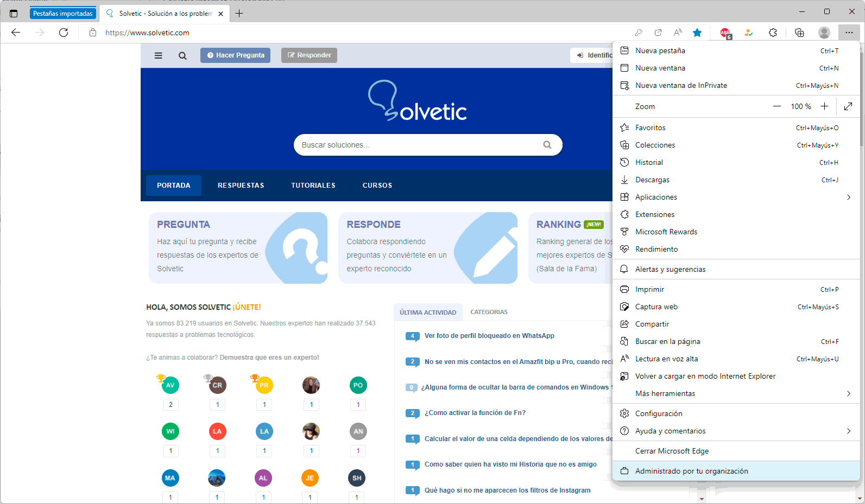Enter full screen from the Zoom row
Image resolution: width=865 pixels, height=504 pixels.
[848, 106]
